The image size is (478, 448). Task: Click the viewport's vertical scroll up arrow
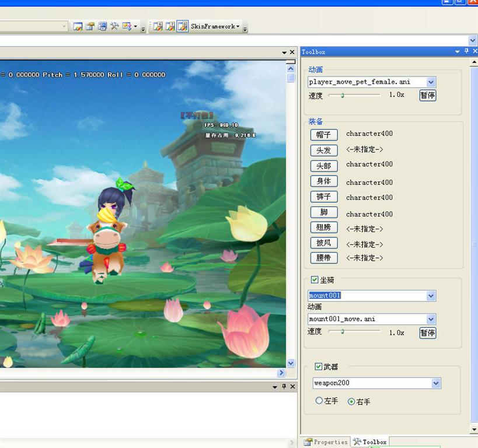click(x=291, y=69)
